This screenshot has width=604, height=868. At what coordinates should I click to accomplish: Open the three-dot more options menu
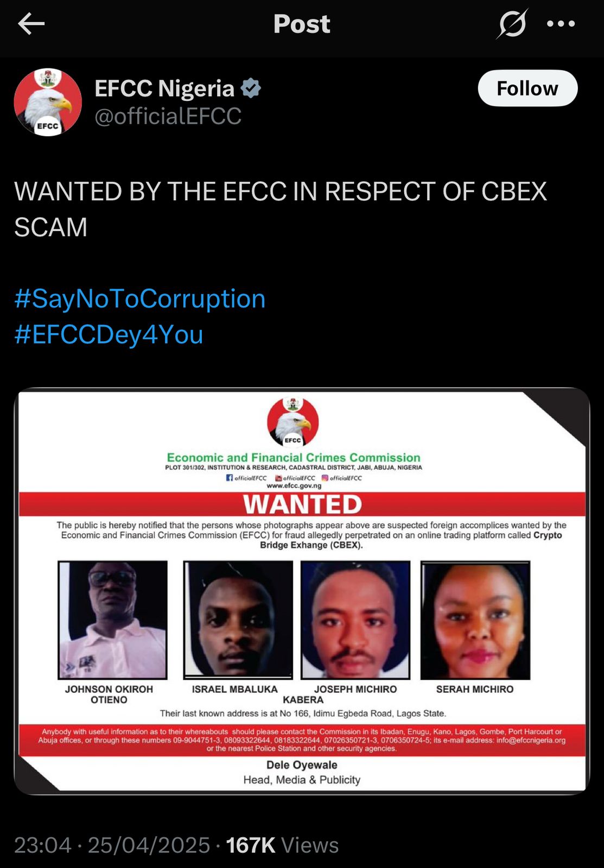coord(561,24)
